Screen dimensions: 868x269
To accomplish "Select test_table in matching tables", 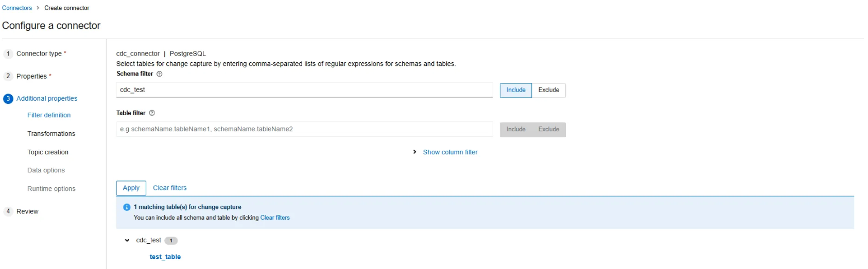I will pos(165,257).
